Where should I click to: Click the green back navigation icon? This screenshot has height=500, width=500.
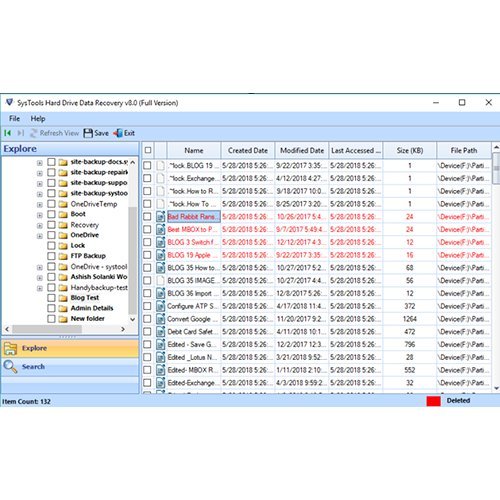pos(8,133)
